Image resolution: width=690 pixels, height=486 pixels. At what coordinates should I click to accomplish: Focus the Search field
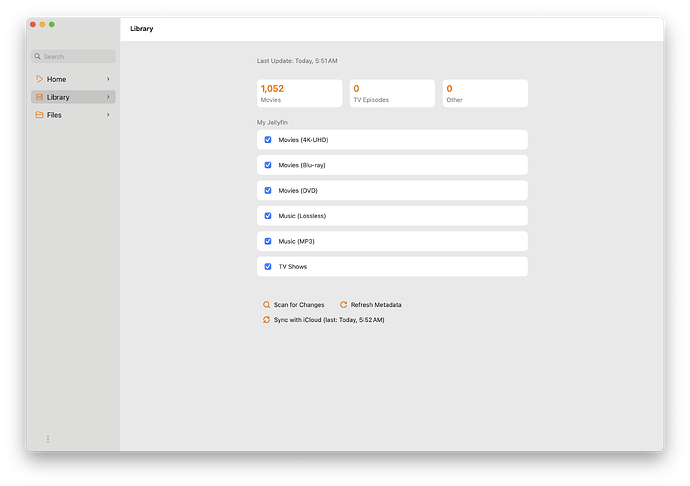73,56
